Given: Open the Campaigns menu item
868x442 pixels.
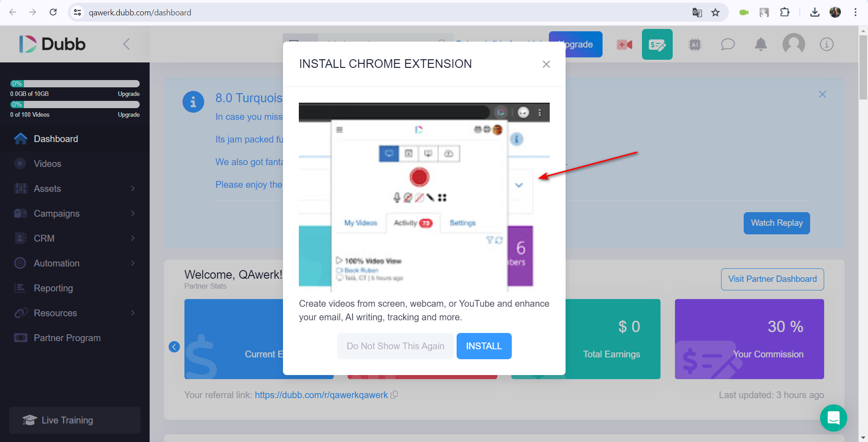Looking at the screenshot, I should coord(75,214).
